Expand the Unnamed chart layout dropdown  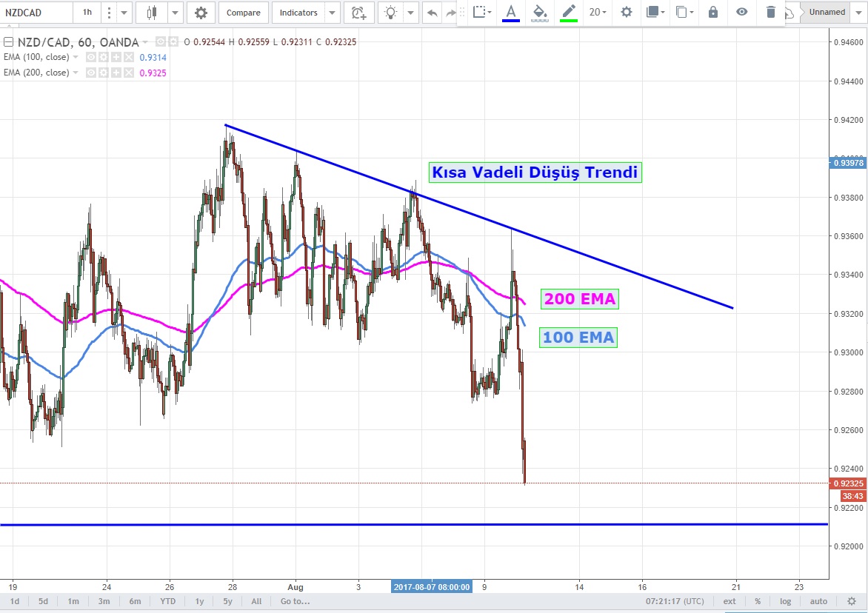[x=858, y=13]
